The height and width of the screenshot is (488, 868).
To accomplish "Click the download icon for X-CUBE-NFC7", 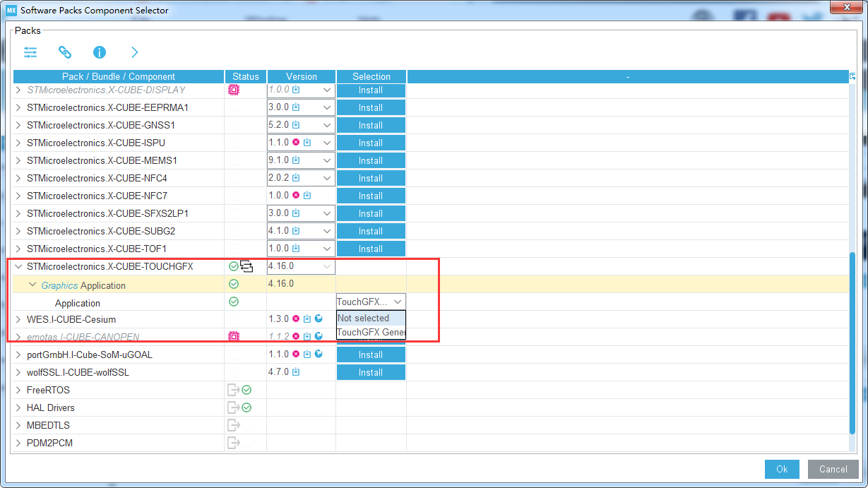I will pos(307,196).
